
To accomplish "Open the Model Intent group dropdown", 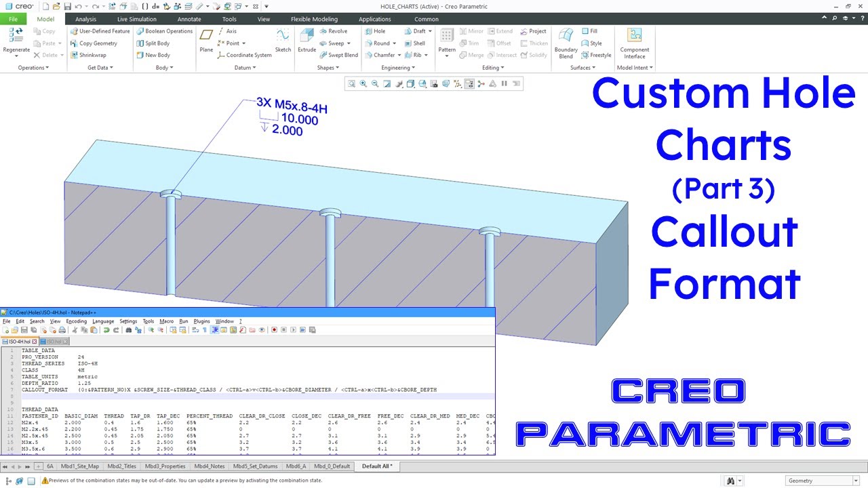I will (x=635, y=68).
